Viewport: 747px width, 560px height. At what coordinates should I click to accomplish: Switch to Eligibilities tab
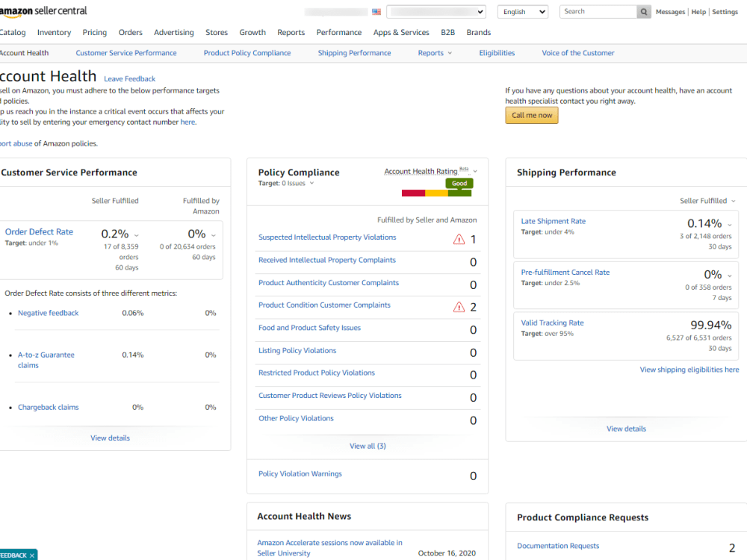click(x=497, y=53)
